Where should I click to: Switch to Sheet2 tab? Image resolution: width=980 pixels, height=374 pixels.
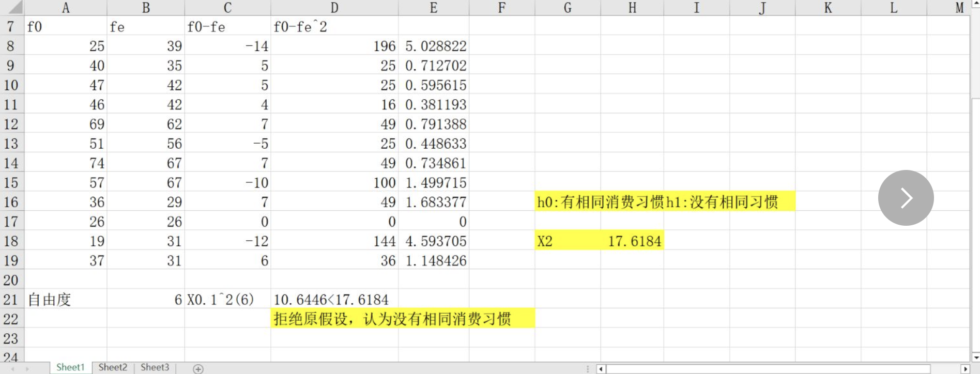click(x=113, y=367)
